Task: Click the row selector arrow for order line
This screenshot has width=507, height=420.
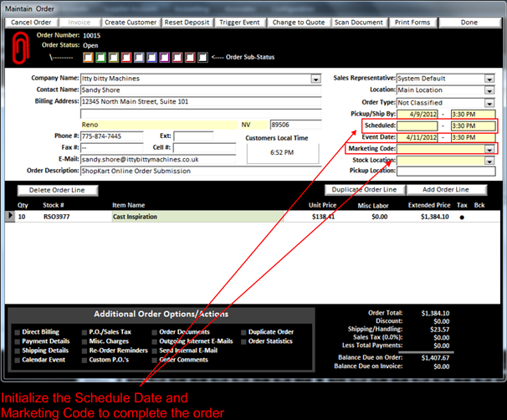Action: [x=10, y=216]
